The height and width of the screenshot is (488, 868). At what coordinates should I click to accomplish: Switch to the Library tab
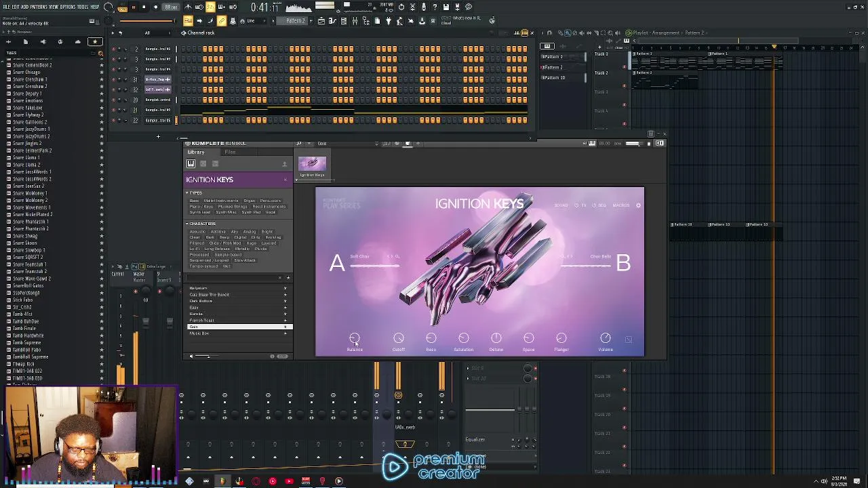tap(196, 152)
